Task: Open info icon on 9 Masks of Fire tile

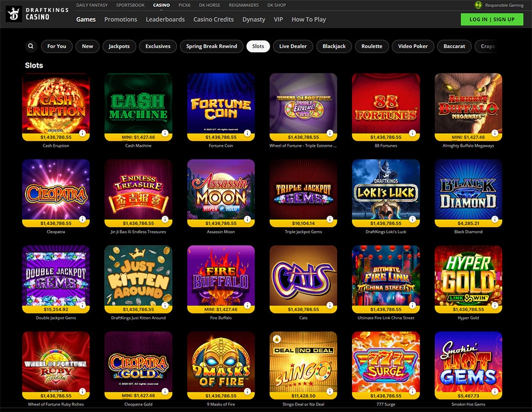Action: [247, 392]
